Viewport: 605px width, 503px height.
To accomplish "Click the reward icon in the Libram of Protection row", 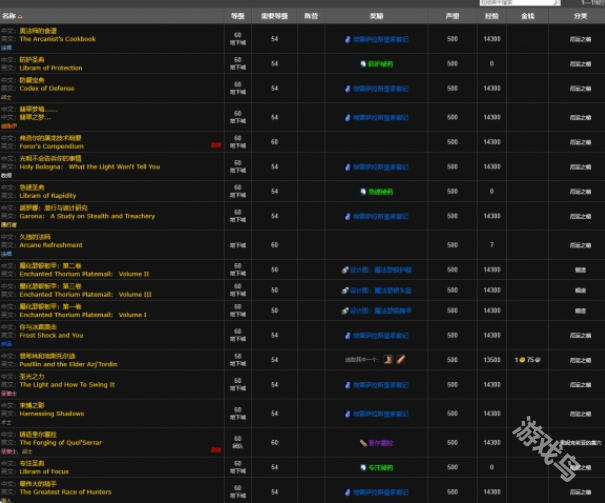I will [363, 63].
